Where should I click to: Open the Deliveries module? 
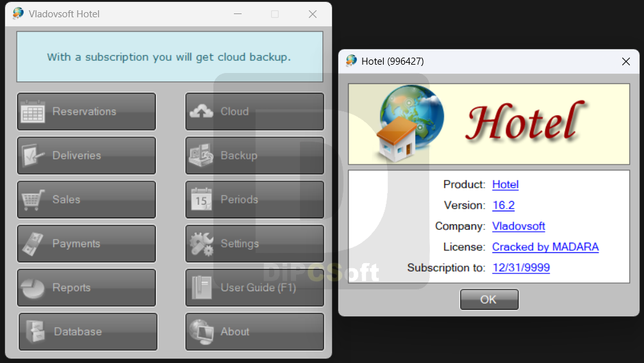(x=87, y=156)
